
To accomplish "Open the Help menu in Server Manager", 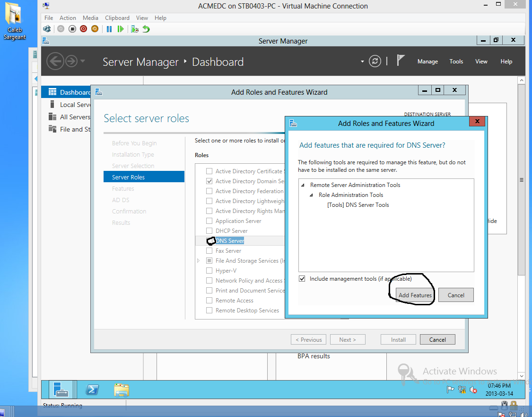I will click(506, 62).
